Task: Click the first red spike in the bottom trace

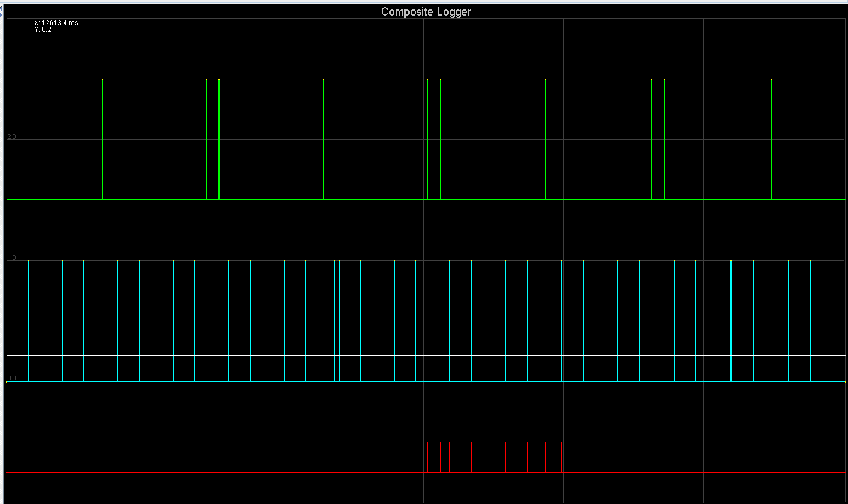Action: coord(428,457)
